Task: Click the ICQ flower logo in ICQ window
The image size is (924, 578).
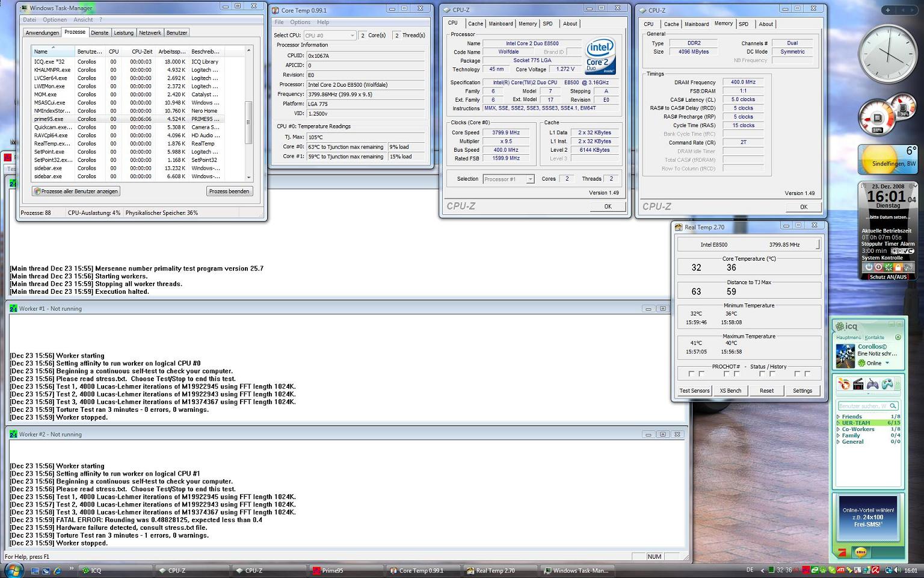Action: [x=840, y=326]
